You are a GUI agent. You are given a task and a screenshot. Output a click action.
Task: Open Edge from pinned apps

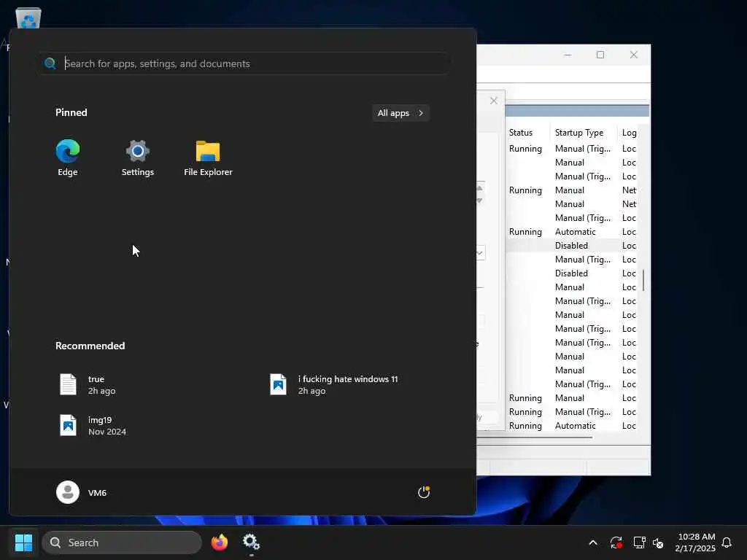(x=68, y=158)
